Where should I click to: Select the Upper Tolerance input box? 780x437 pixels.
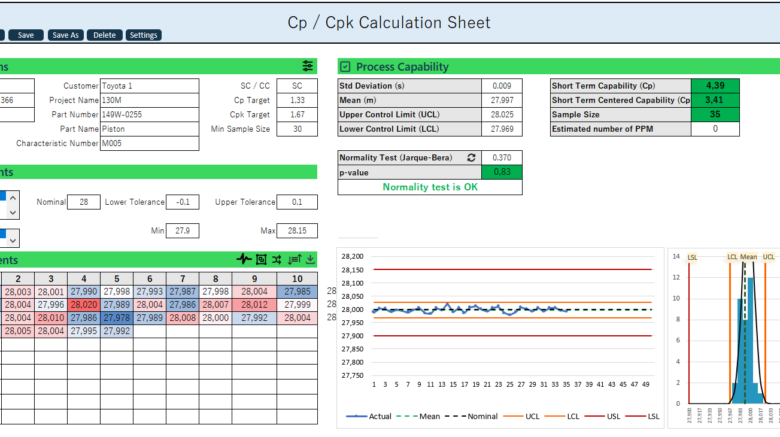[x=297, y=202]
